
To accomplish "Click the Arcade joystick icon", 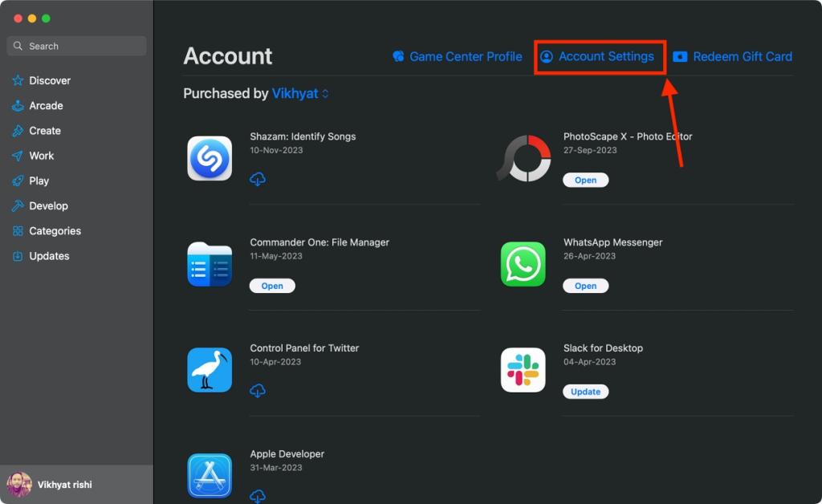I will pos(18,105).
